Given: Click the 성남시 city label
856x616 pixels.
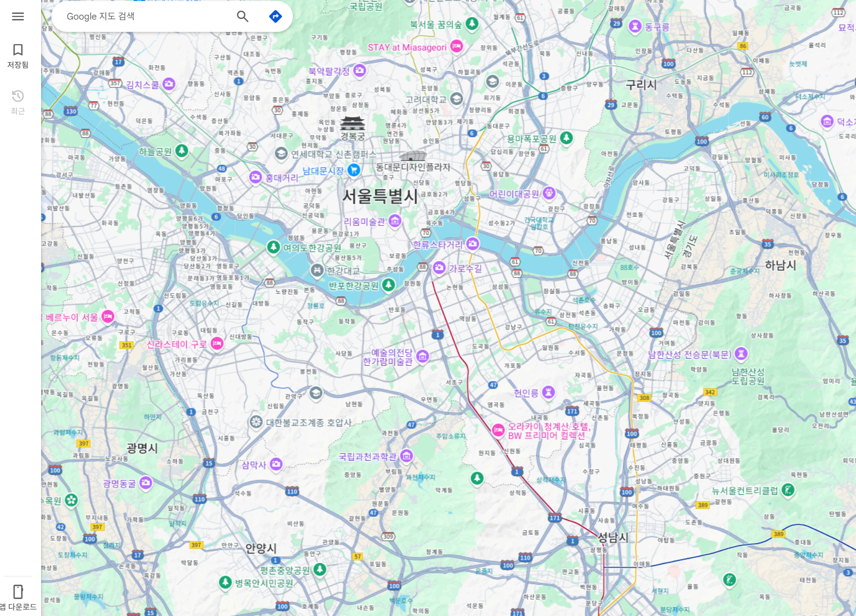Looking at the screenshot, I should [x=613, y=537].
